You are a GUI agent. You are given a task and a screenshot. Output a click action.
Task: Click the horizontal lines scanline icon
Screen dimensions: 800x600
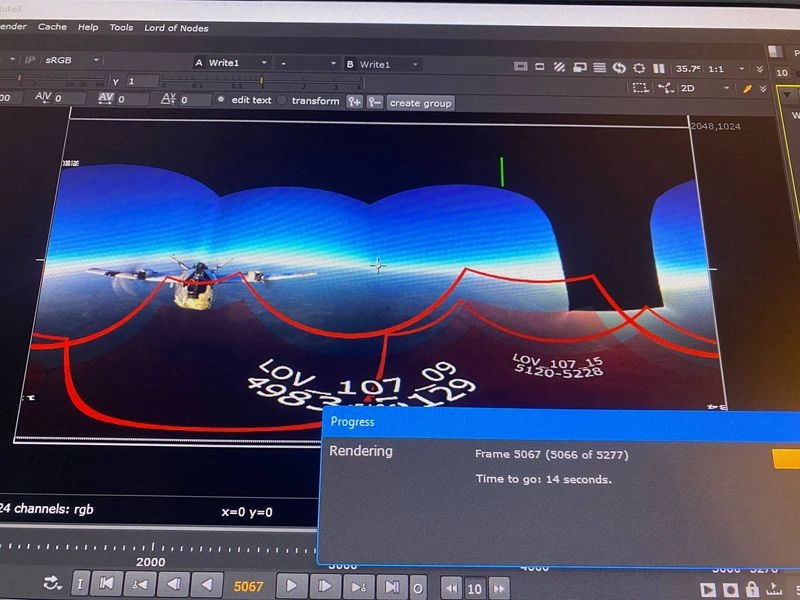pos(599,67)
